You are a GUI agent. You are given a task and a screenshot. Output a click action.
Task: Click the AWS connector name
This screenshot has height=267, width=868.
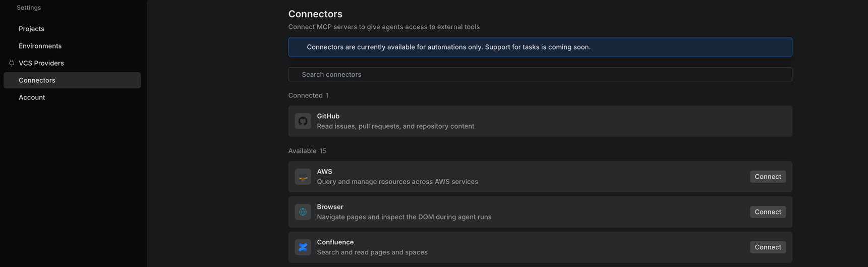324,172
